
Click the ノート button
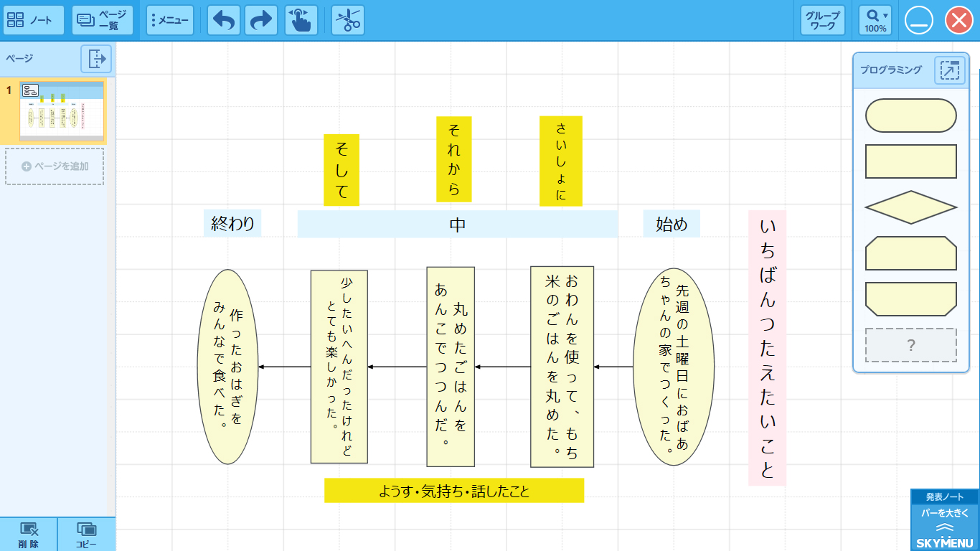tap(33, 20)
